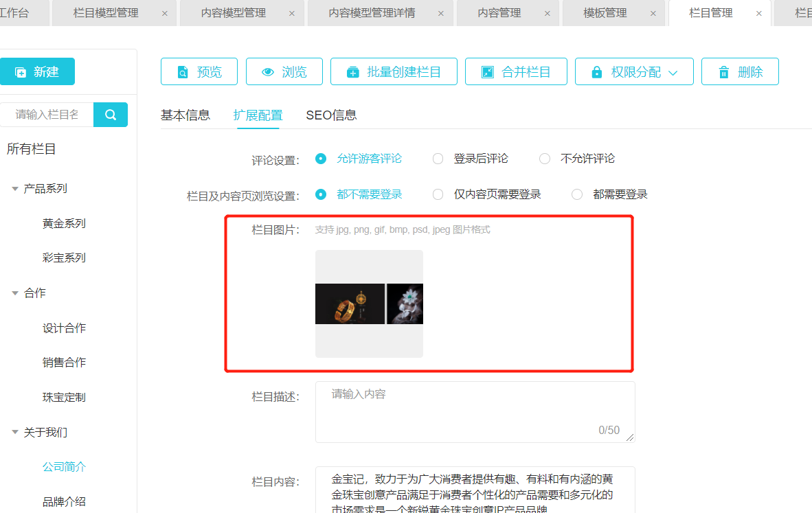Click the 栏目内容 text area
The image size is (812, 513).
(475, 490)
